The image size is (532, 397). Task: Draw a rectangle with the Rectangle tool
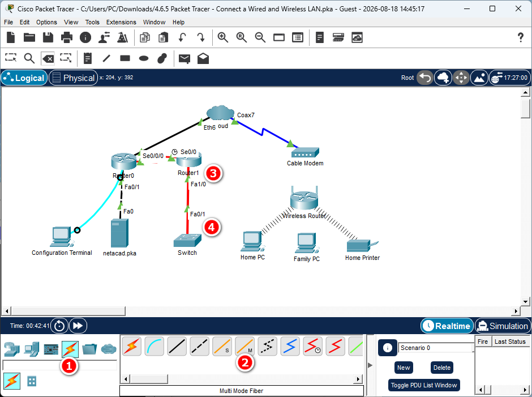125,58
